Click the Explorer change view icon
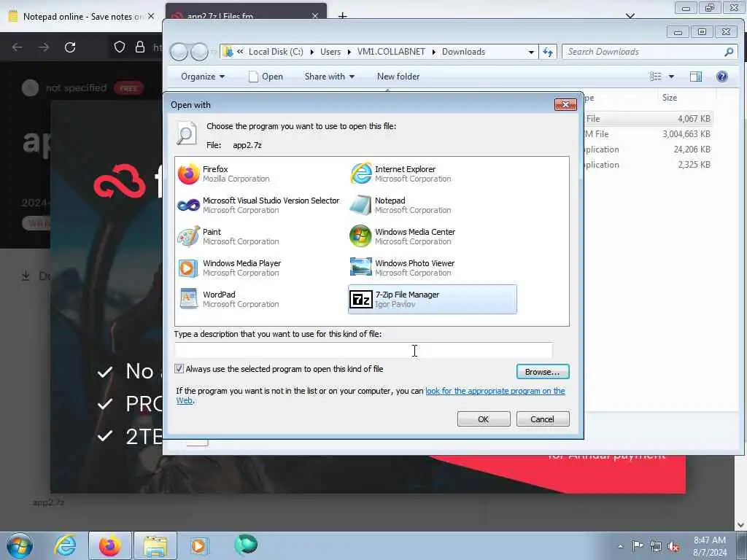Viewport: 747px width, 560px height. [x=656, y=76]
